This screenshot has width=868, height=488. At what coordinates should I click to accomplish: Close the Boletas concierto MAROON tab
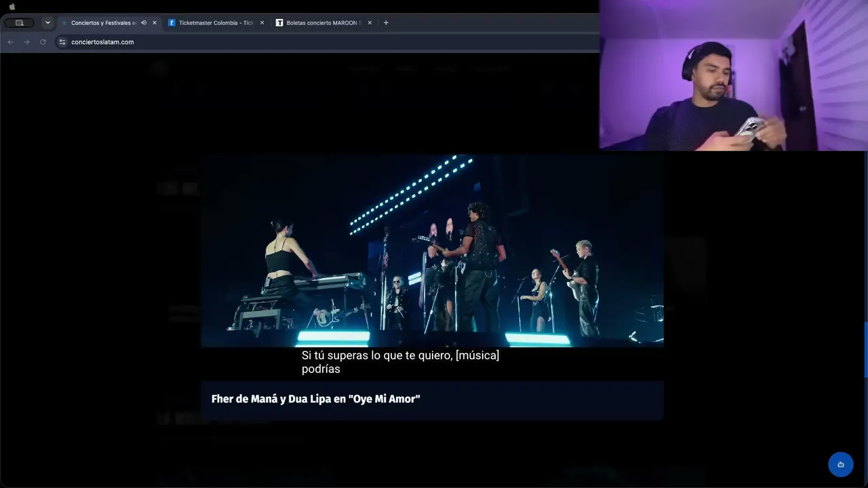pyautogui.click(x=370, y=22)
